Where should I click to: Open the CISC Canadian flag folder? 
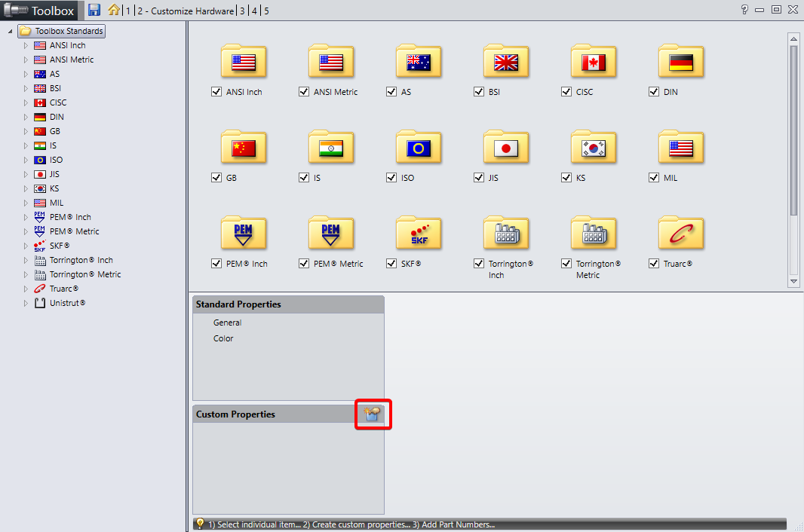pyautogui.click(x=594, y=61)
